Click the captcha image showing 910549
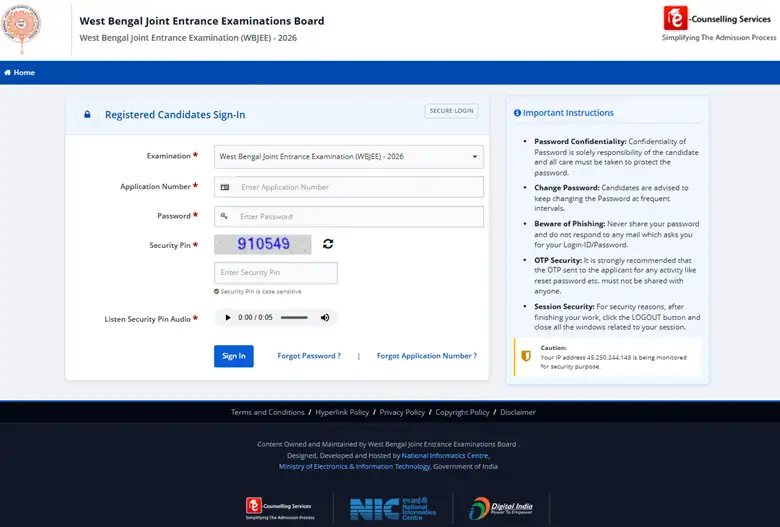The height and width of the screenshot is (527, 780). pyautogui.click(x=263, y=244)
